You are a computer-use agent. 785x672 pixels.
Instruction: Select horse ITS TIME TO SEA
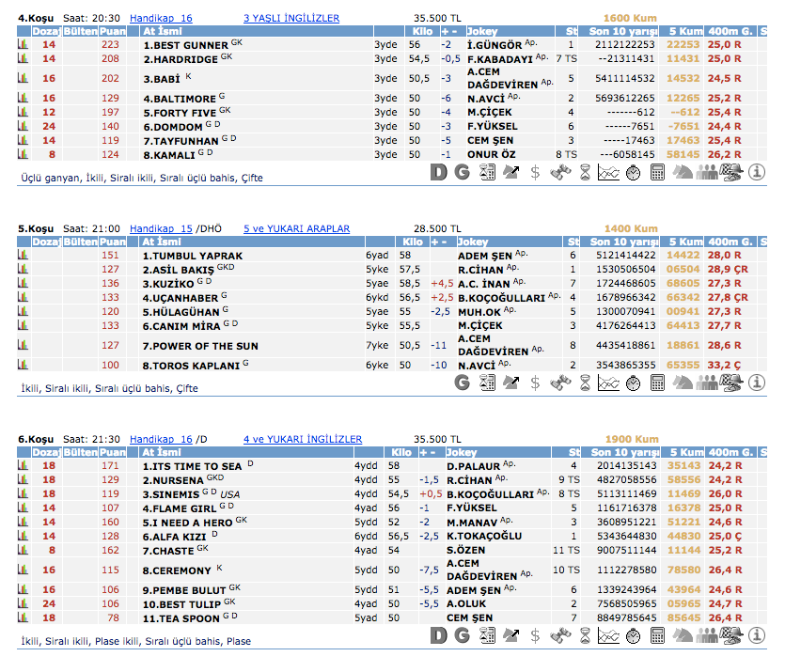[192, 466]
